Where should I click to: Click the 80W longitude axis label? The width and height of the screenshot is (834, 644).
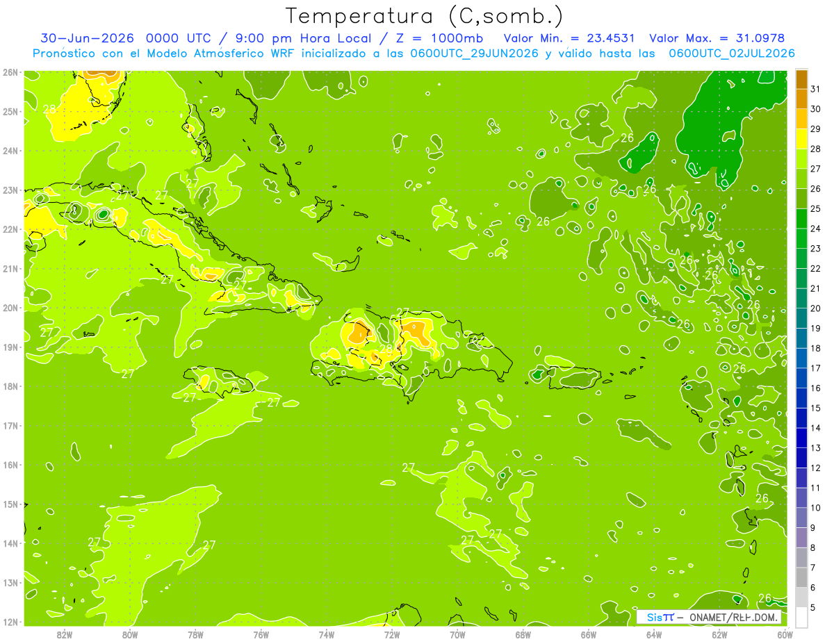[x=130, y=634]
